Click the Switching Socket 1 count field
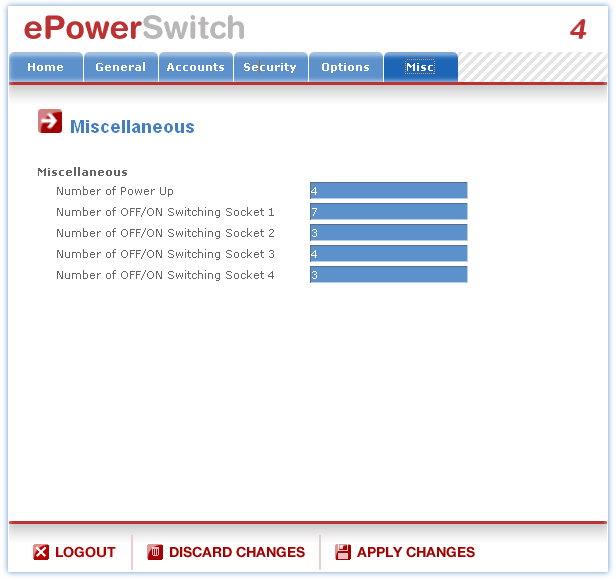The width and height of the screenshot is (616, 580). pos(388,212)
